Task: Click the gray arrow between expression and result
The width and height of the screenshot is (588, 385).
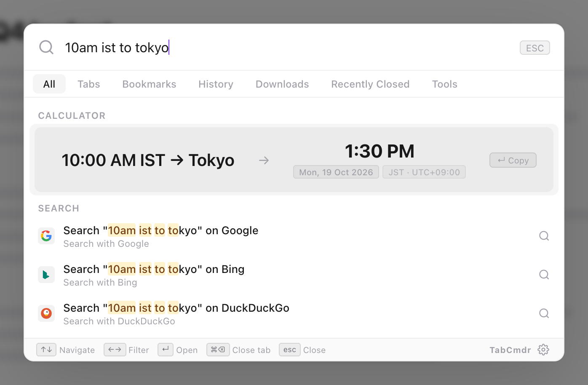Action: [x=264, y=160]
